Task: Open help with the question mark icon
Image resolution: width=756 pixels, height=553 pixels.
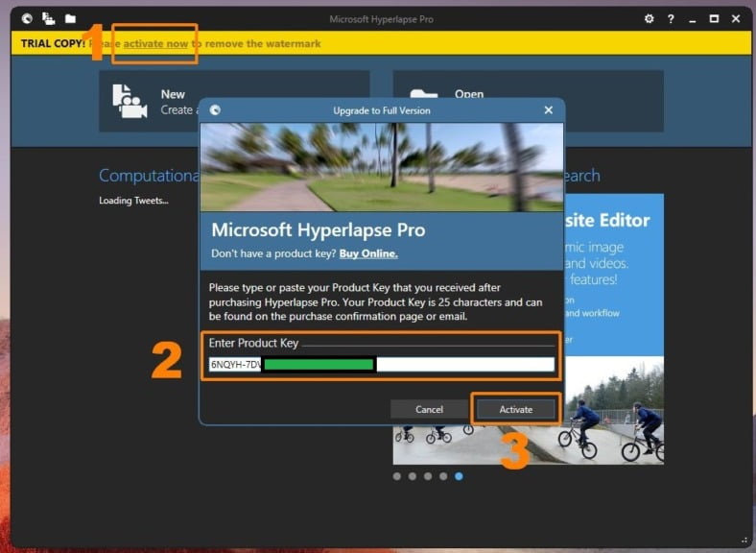Action: tap(671, 19)
